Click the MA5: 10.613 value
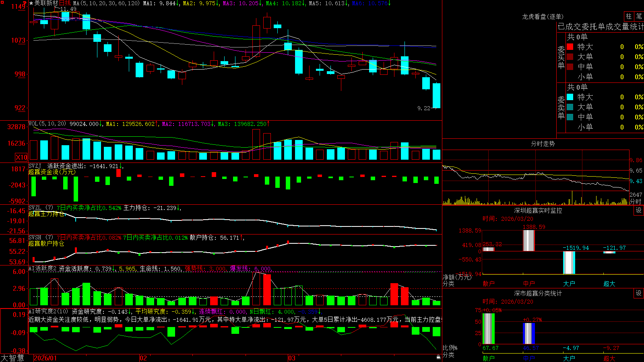644x362 pixels. 328,3
